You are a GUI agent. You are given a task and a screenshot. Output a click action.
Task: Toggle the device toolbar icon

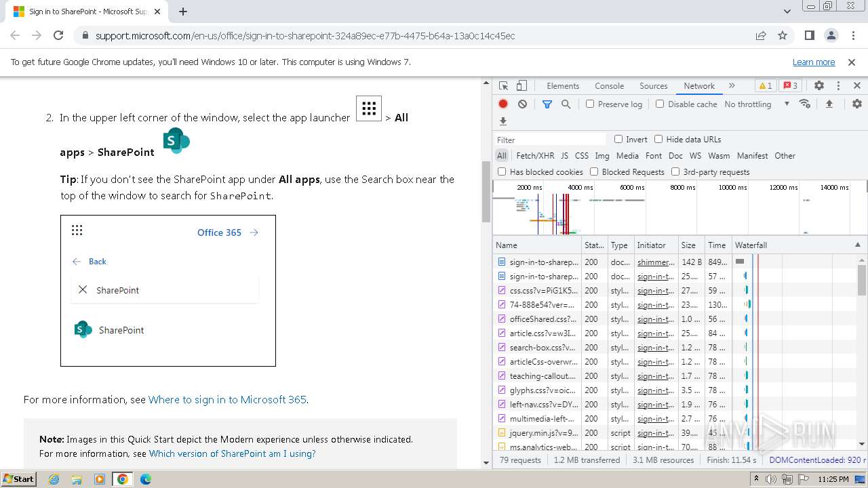(x=521, y=85)
